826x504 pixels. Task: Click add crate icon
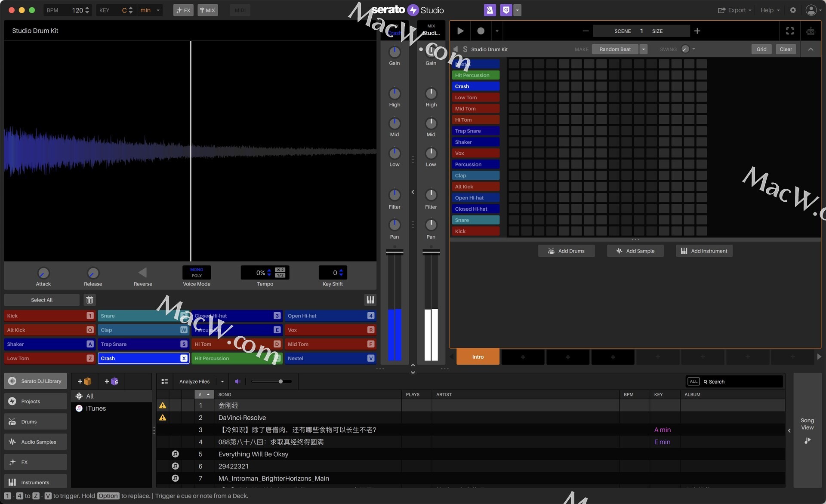point(84,381)
